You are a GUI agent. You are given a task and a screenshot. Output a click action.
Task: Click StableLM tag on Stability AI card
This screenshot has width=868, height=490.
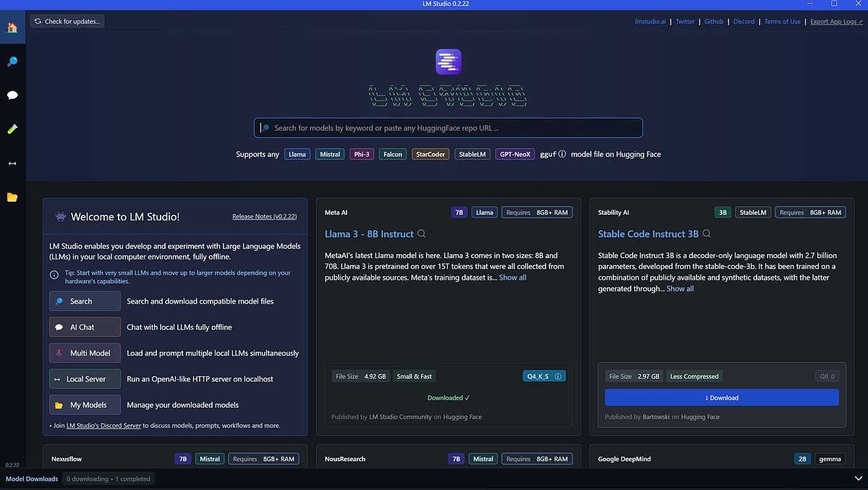[753, 212]
